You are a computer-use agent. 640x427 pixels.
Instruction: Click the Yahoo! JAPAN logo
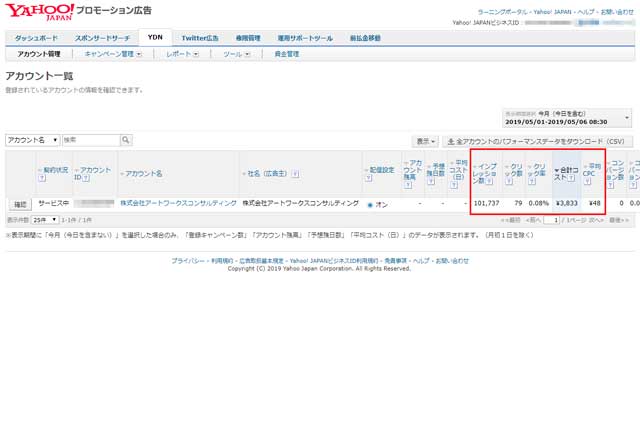[x=40, y=12]
